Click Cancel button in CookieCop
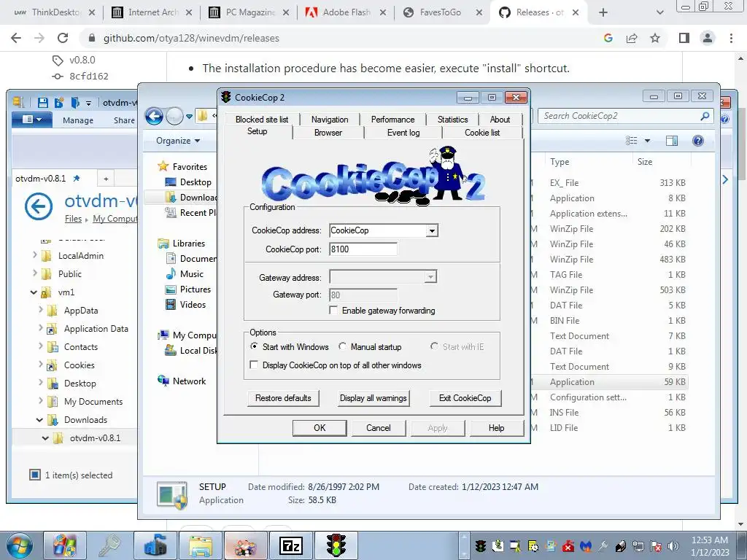Screen dimensions: 747x560 tap(379, 427)
